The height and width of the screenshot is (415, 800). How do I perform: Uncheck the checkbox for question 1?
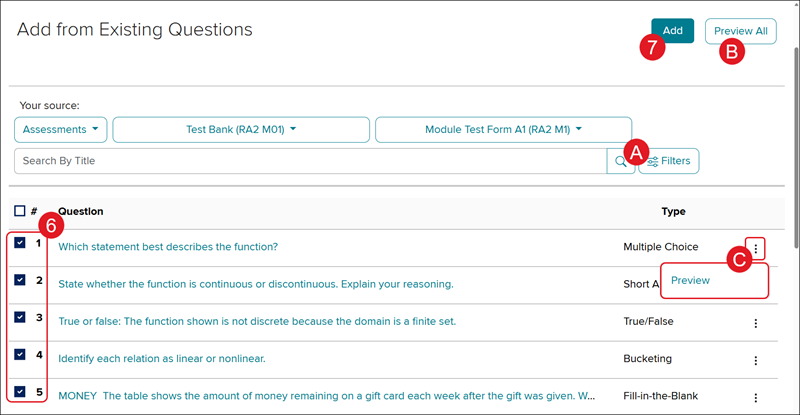[20, 243]
